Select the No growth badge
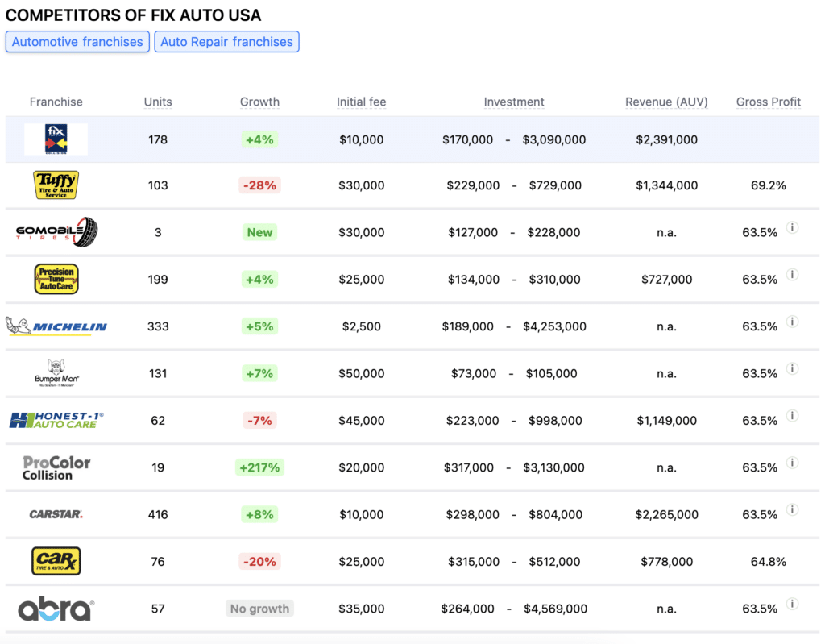 (x=259, y=609)
